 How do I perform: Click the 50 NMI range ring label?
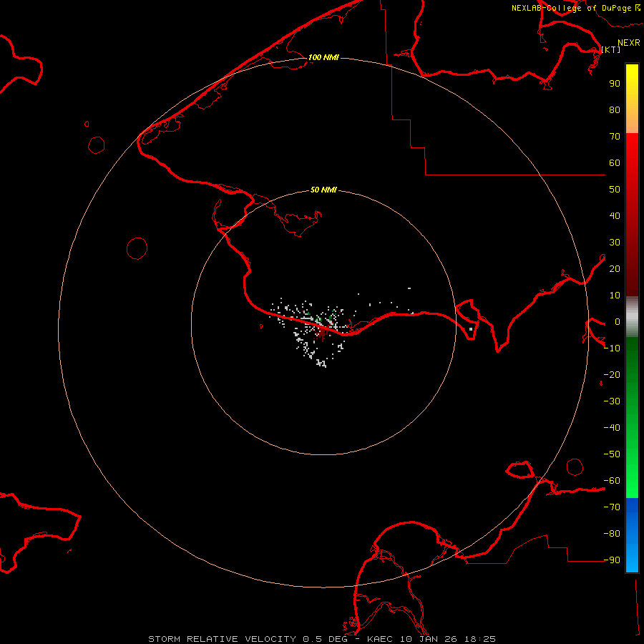click(x=323, y=190)
